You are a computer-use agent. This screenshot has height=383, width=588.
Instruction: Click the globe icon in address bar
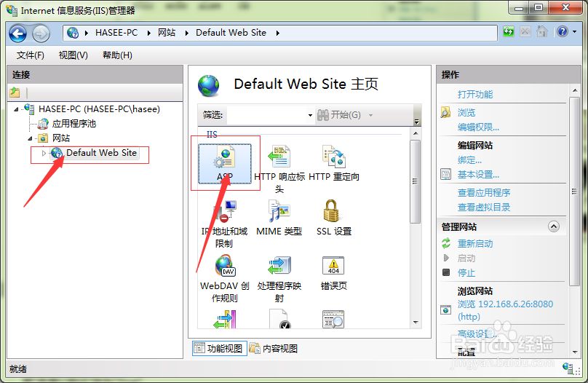73,33
